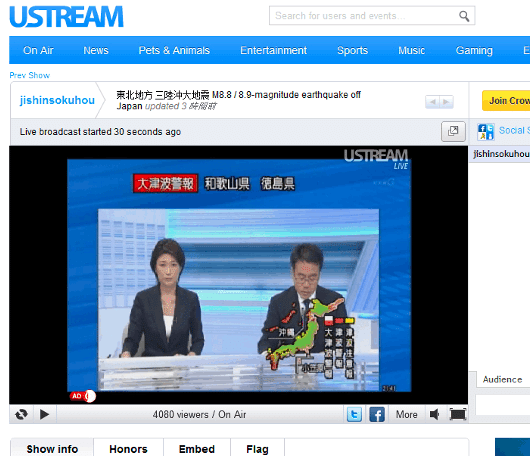Open the Social Stream icon

(x=486, y=131)
